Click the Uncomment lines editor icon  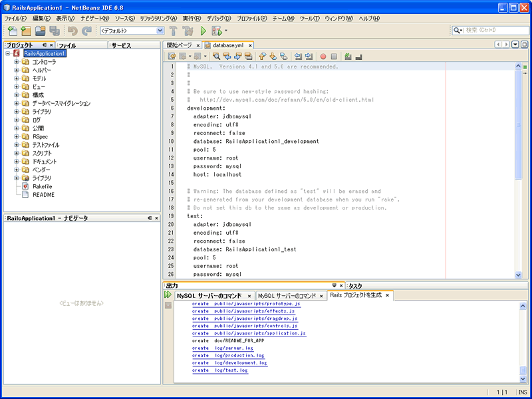pyautogui.click(x=358, y=57)
